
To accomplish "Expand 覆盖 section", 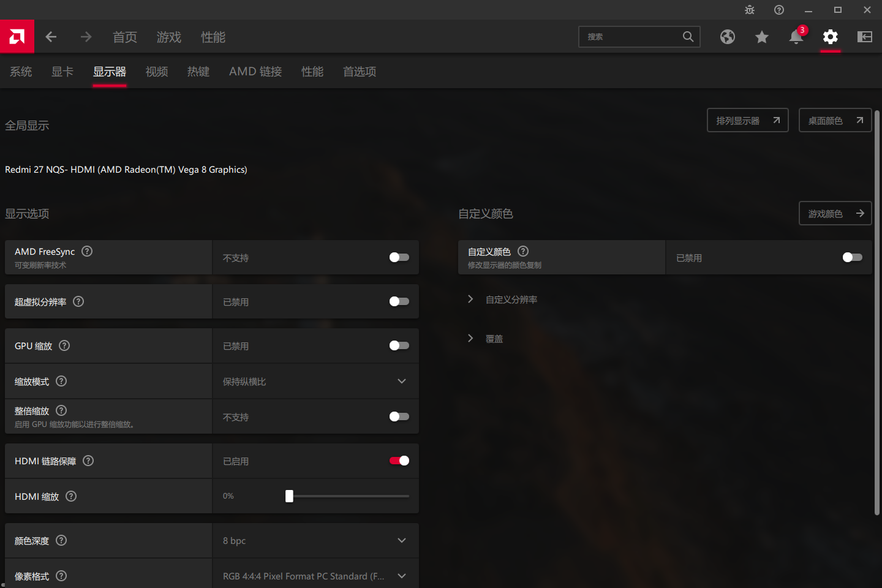I will pyautogui.click(x=485, y=339).
